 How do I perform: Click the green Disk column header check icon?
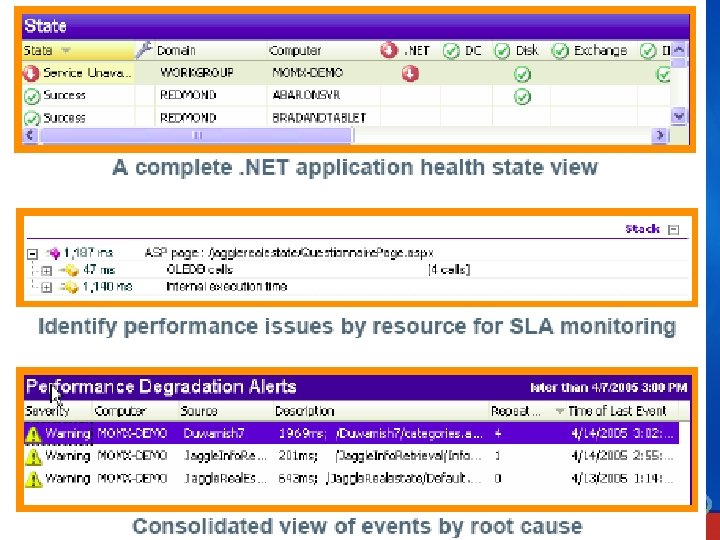tap(502, 51)
